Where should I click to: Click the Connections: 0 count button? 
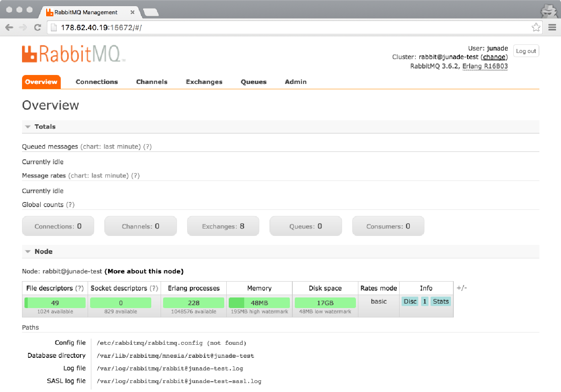click(x=58, y=226)
